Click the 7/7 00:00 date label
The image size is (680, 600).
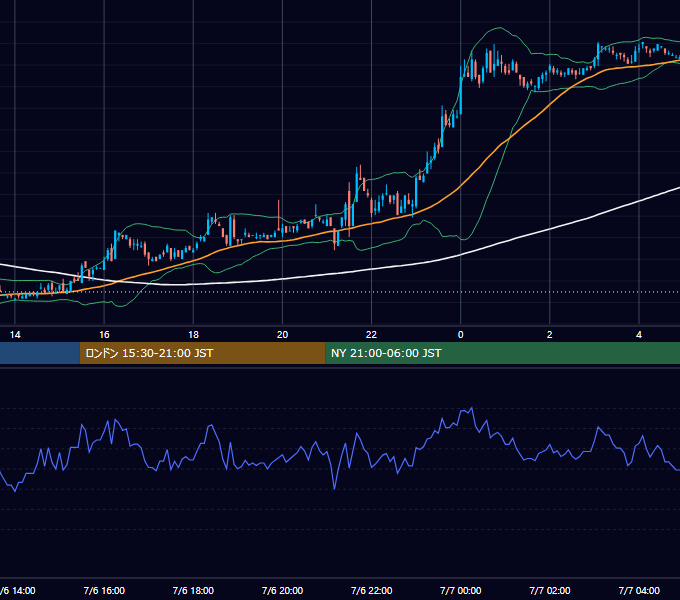click(461, 590)
